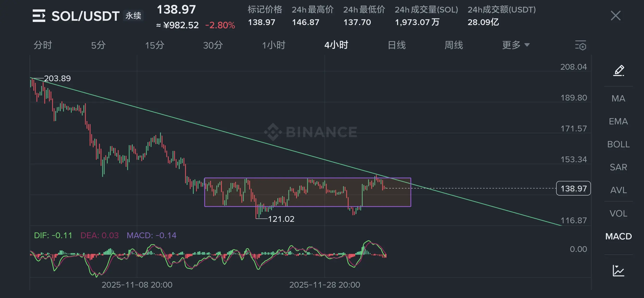Viewport: 644px width, 298px height.
Task: Select the 日线 daily timeframe
Action: pos(397,45)
